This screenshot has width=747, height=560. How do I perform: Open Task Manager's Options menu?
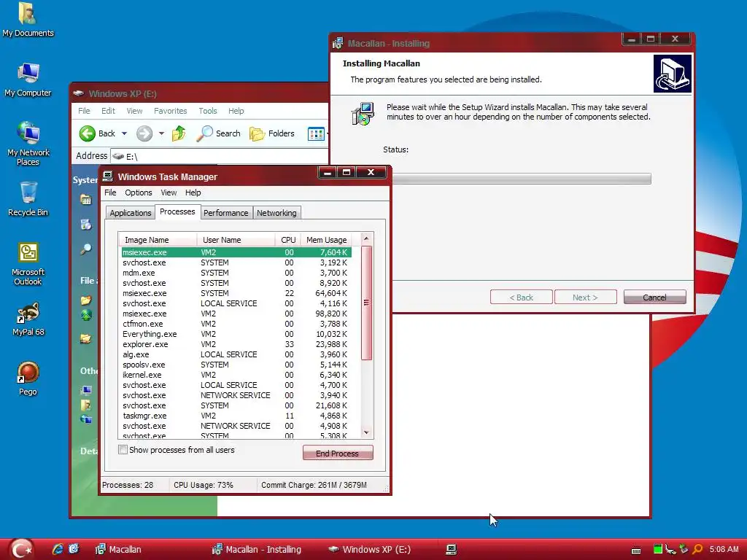(138, 192)
